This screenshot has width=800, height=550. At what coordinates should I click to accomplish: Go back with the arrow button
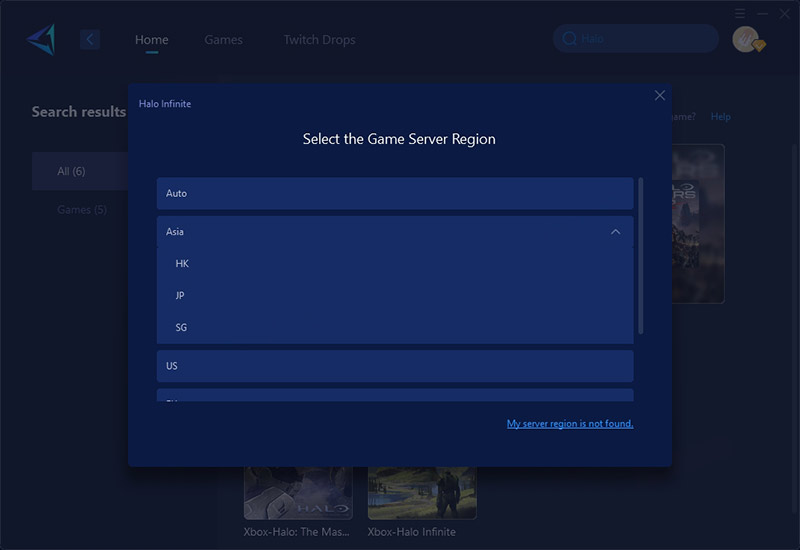[x=89, y=39]
